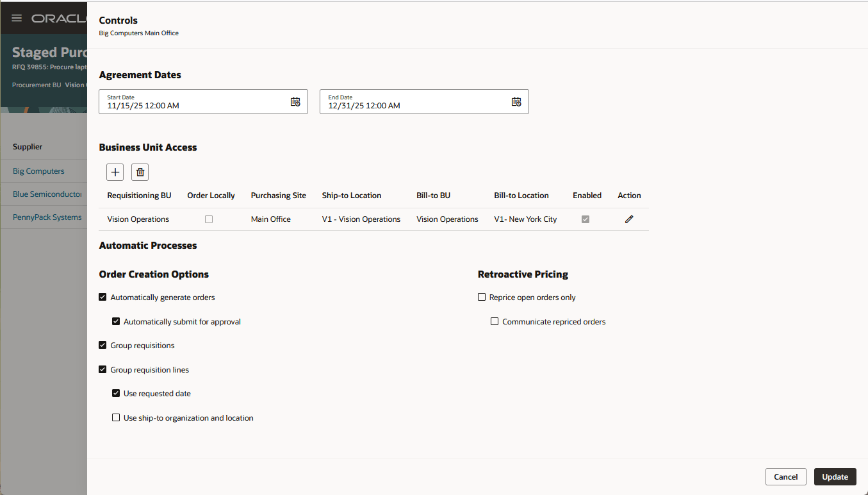
Task: Click the edit pencil in the Action column
Action: pyautogui.click(x=629, y=219)
